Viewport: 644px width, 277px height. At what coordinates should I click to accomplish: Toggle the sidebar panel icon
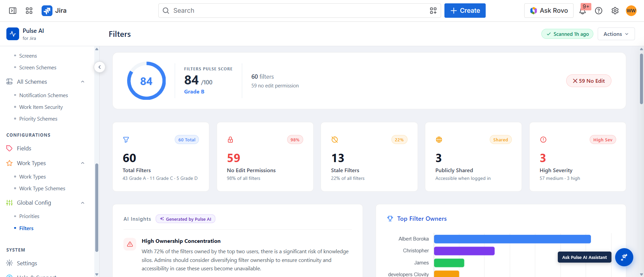click(x=13, y=11)
